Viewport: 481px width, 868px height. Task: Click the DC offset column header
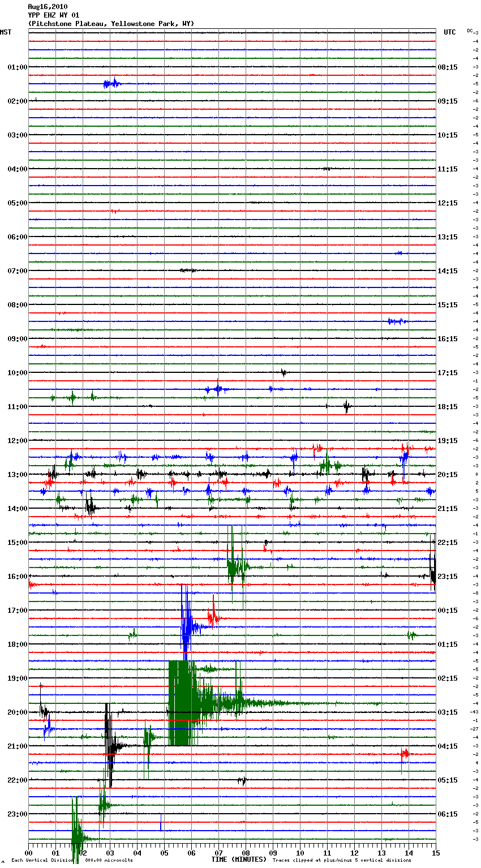coord(470,31)
